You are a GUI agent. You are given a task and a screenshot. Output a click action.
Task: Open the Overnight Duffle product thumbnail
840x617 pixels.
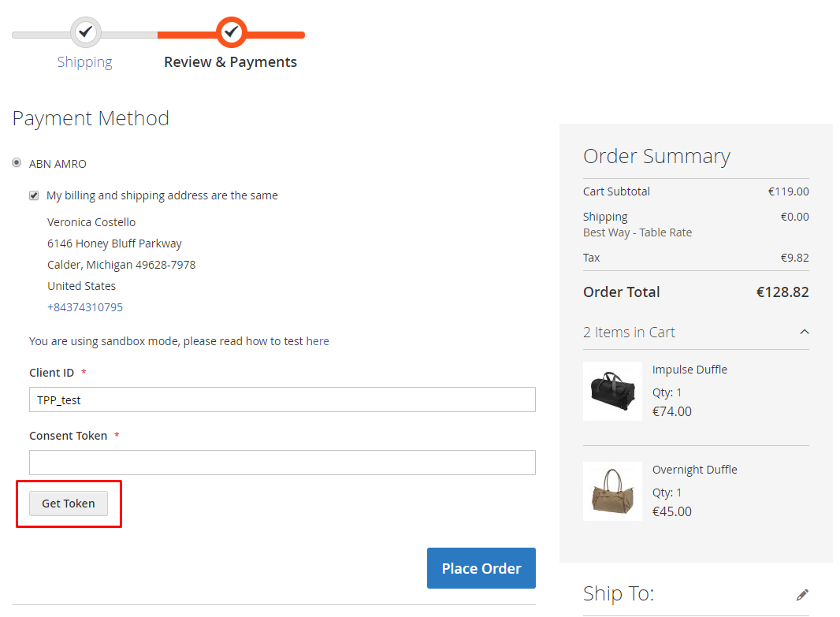[612, 491]
